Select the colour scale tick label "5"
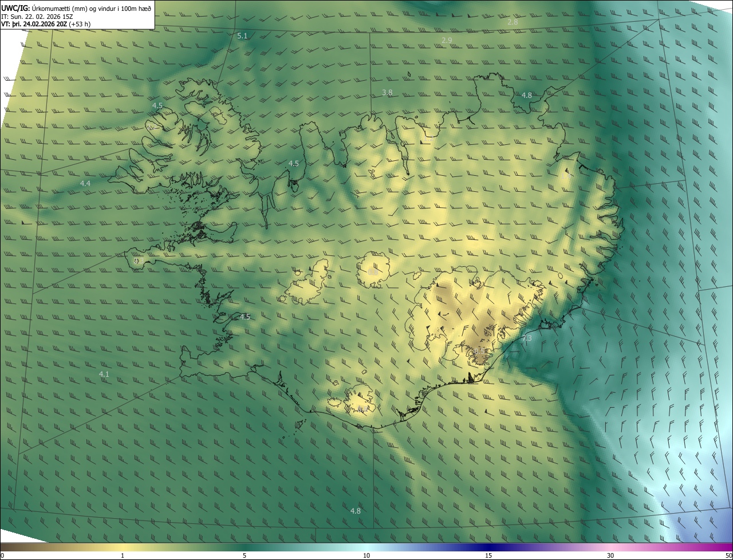Viewport: 733px width, 560px height. pyautogui.click(x=245, y=555)
